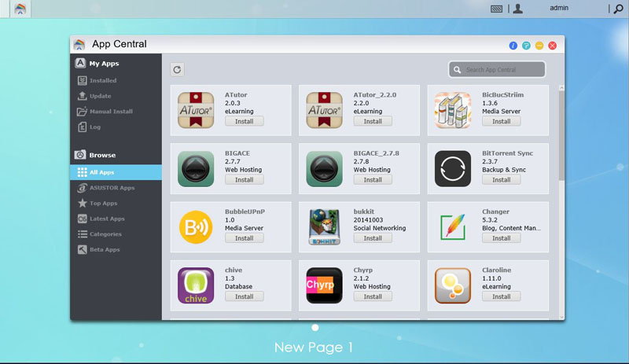
Task: Select Installed in the sidebar
Action: 116,81
